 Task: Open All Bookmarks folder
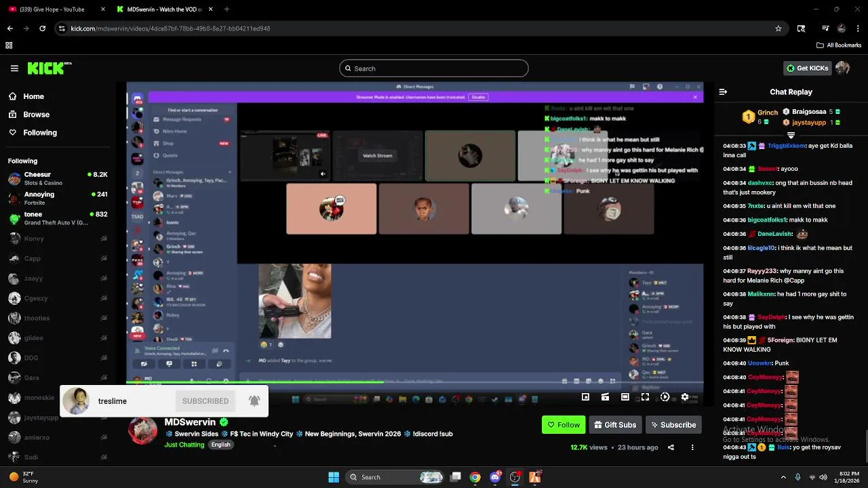coord(839,45)
